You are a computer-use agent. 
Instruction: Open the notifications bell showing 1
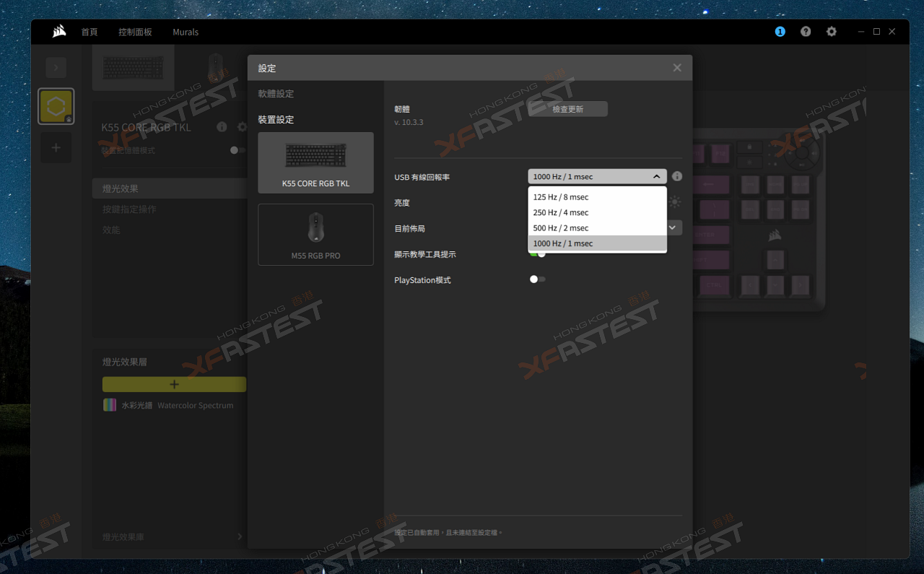click(x=780, y=32)
